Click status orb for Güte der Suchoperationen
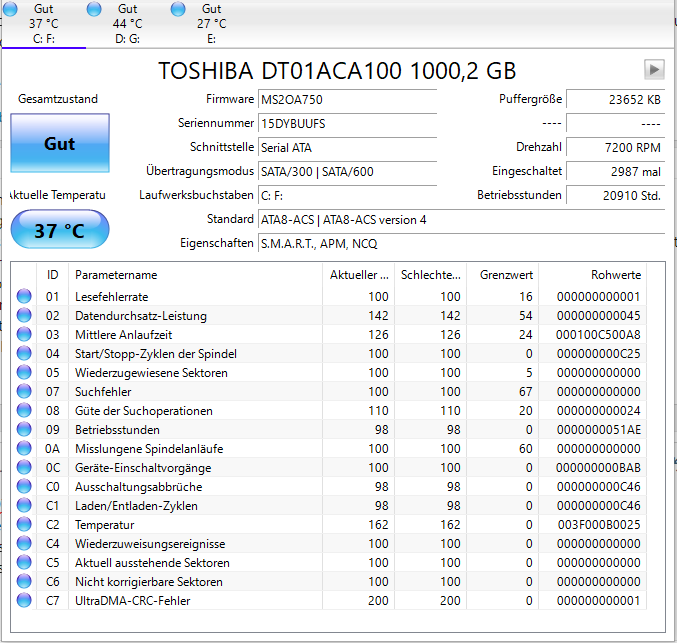The height and width of the screenshot is (643, 677). click(x=24, y=410)
